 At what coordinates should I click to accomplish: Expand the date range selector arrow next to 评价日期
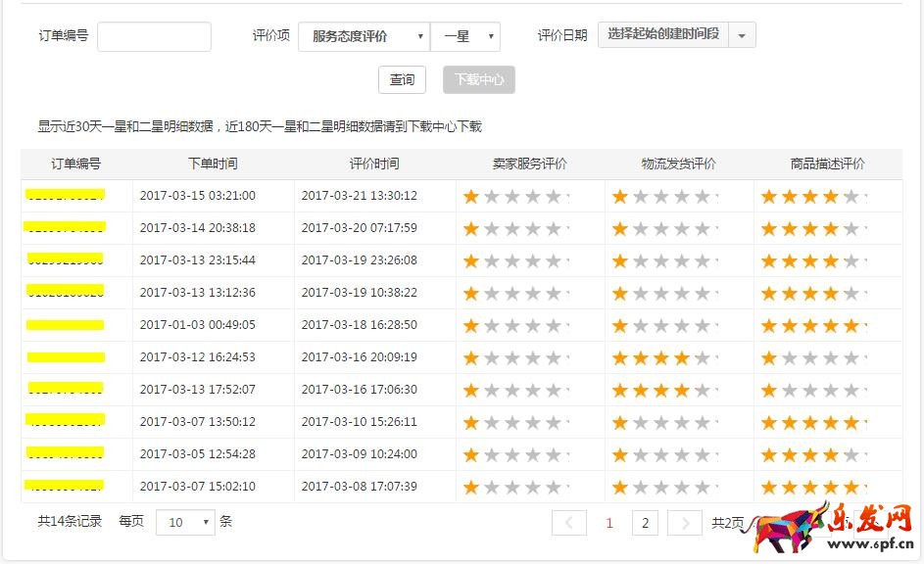[x=742, y=35]
